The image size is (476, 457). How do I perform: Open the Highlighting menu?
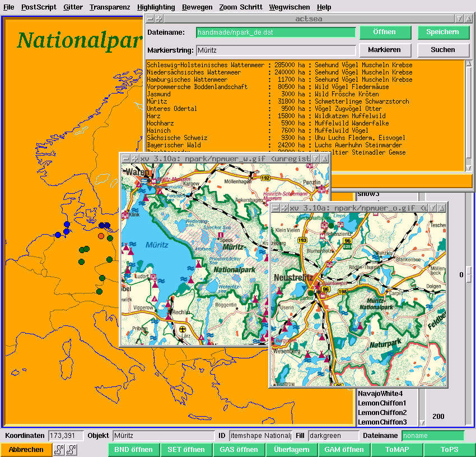click(156, 7)
